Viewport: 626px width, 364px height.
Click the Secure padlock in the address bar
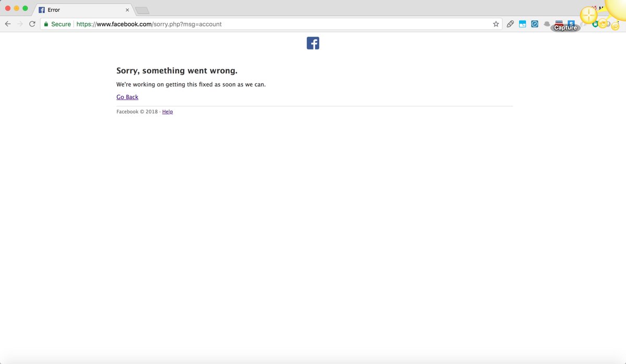tap(46, 23)
